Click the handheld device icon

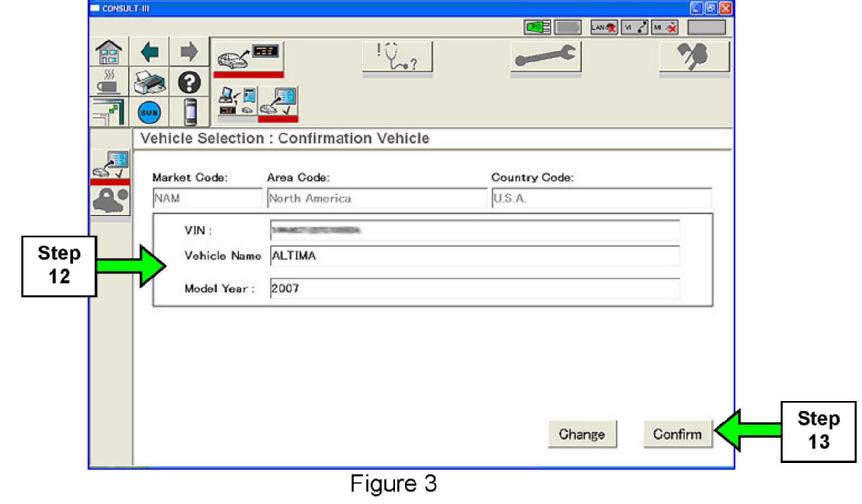click(x=190, y=113)
